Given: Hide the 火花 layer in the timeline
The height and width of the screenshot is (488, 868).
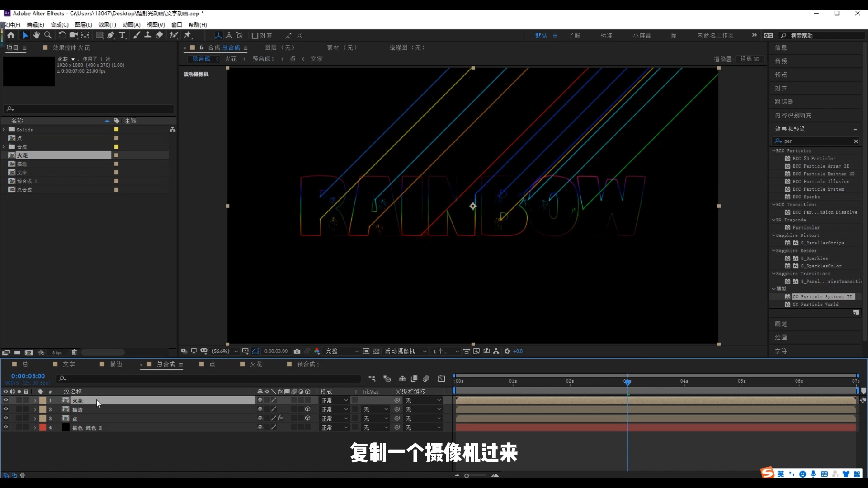Looking at the screenshot, I should [x=5, y=400].
